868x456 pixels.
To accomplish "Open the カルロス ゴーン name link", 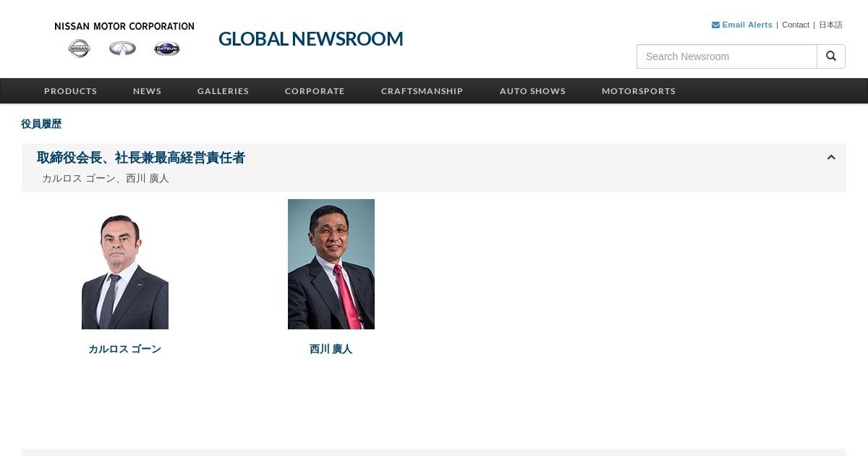I will tap(124, 349).
